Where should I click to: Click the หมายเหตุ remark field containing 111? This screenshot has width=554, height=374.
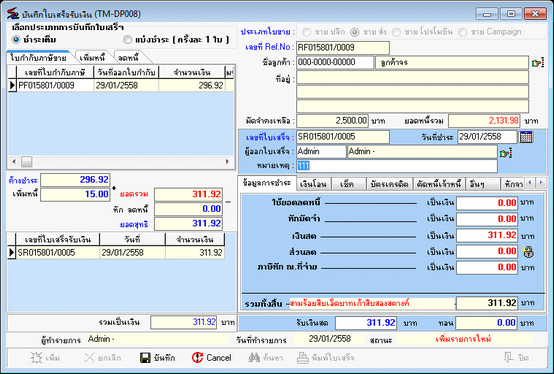(397, 166)
